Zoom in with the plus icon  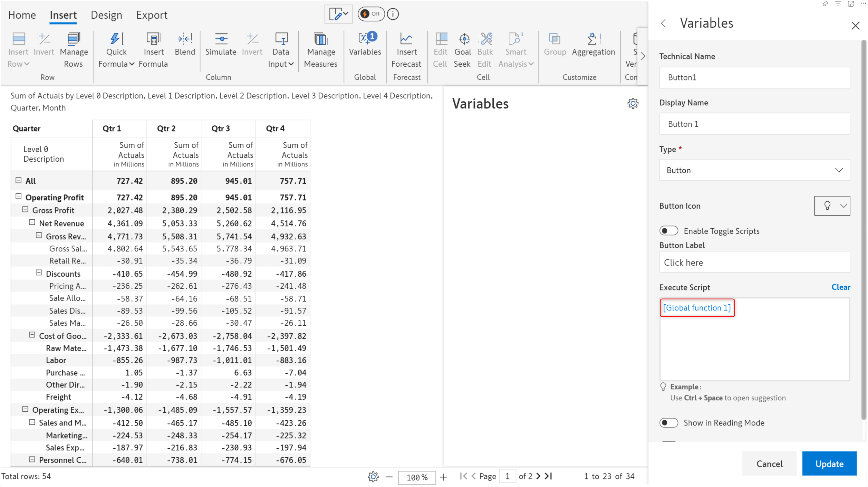[443, 477]
